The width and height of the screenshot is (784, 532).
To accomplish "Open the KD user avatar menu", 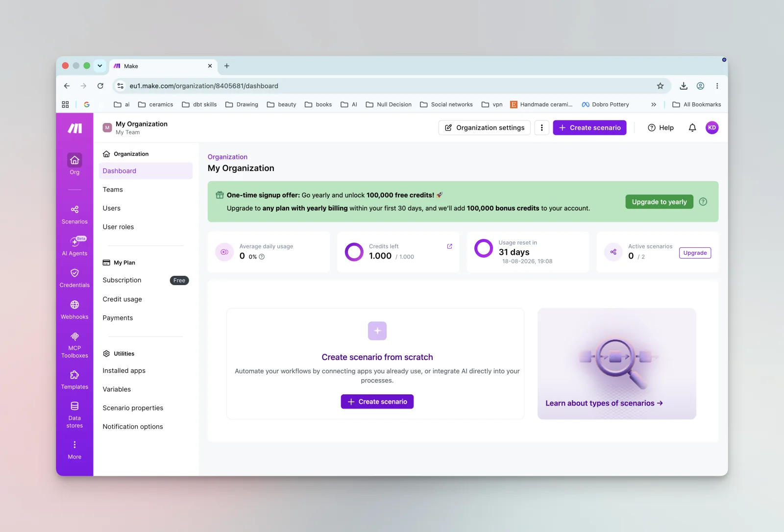I will click(x=712, y=128).
